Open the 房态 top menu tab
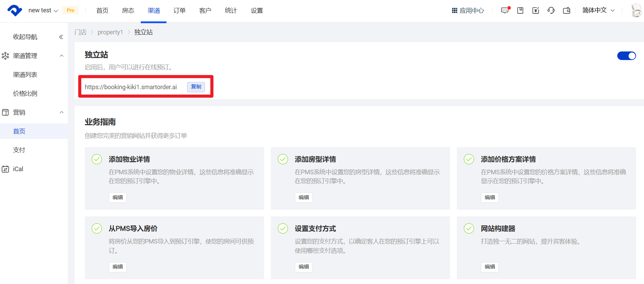Screen dimensions: 644x284 (128, 11)
